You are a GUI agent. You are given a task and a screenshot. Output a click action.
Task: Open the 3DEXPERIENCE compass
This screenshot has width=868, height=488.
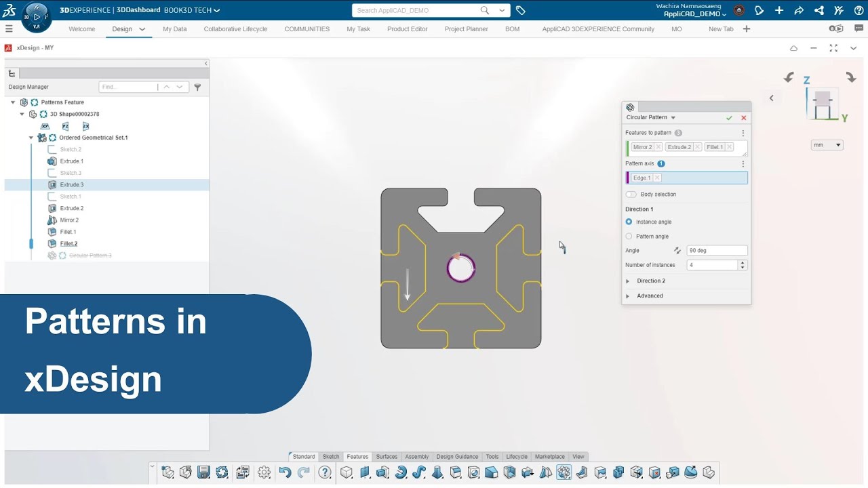coord(36,17)
